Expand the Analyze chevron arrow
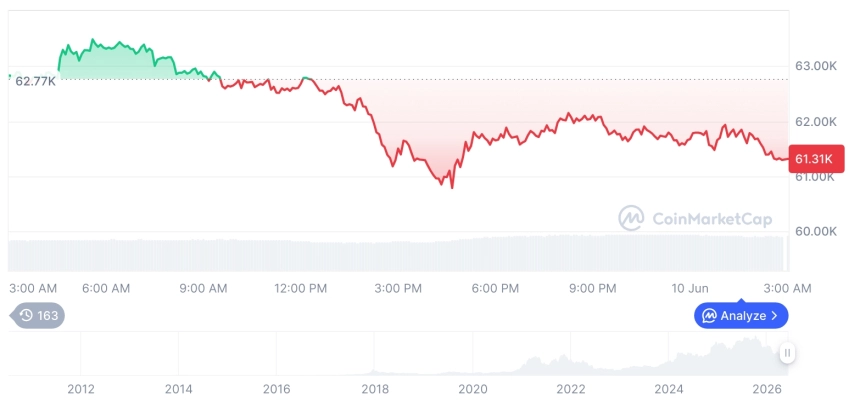860x401 pixels. coord(774,316)
